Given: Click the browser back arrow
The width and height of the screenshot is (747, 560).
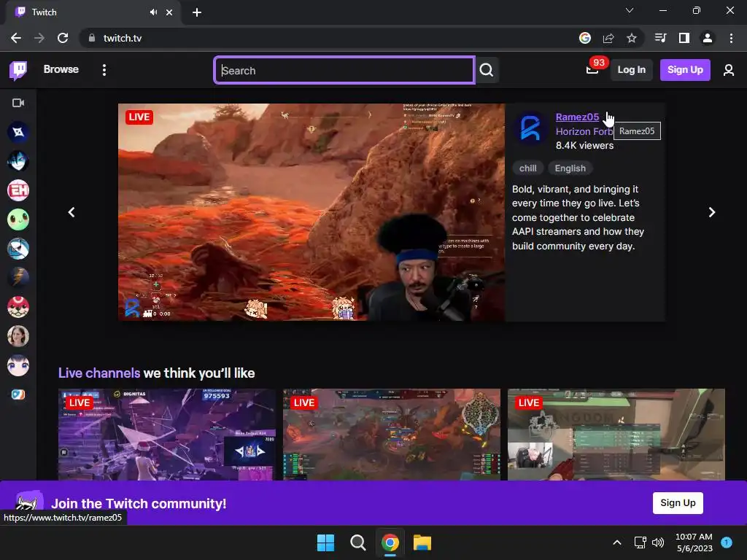Looking at the screenshot, I should click(16, 38).
